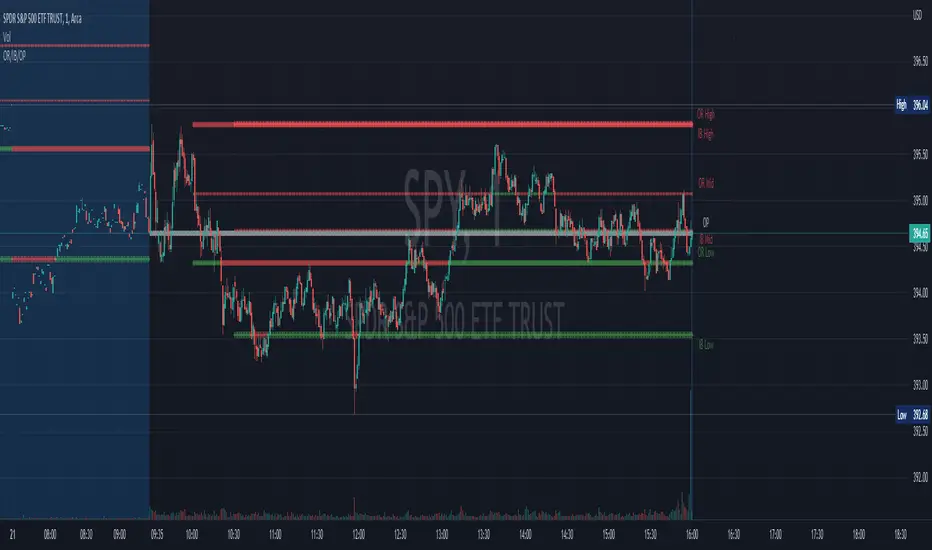Select the OR/IB/OP indicator legend label
The height and width of the screenshot is (550, 932).
pos(14,56)
